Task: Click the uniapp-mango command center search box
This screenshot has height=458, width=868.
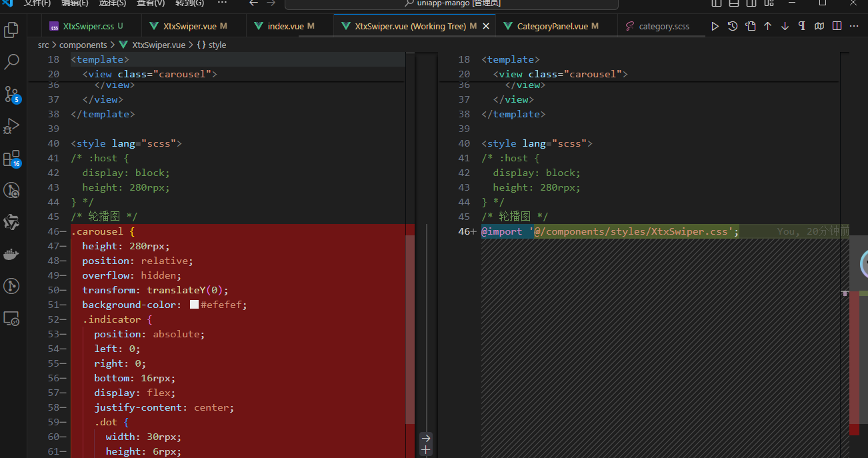Action: tap(451, 4)
